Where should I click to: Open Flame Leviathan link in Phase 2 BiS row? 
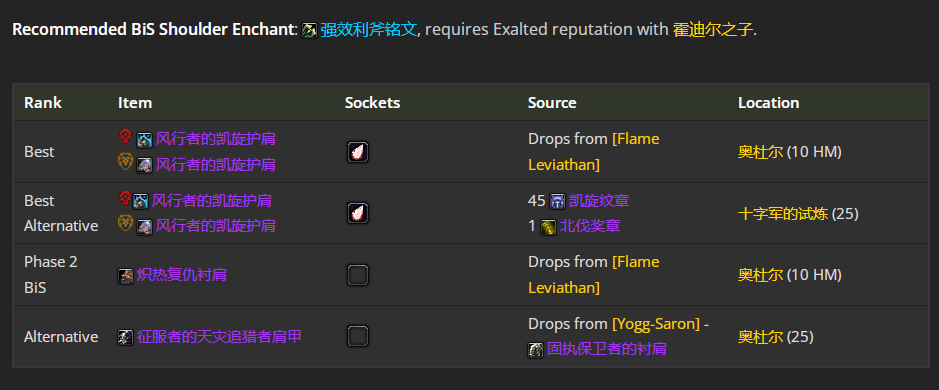593,275
